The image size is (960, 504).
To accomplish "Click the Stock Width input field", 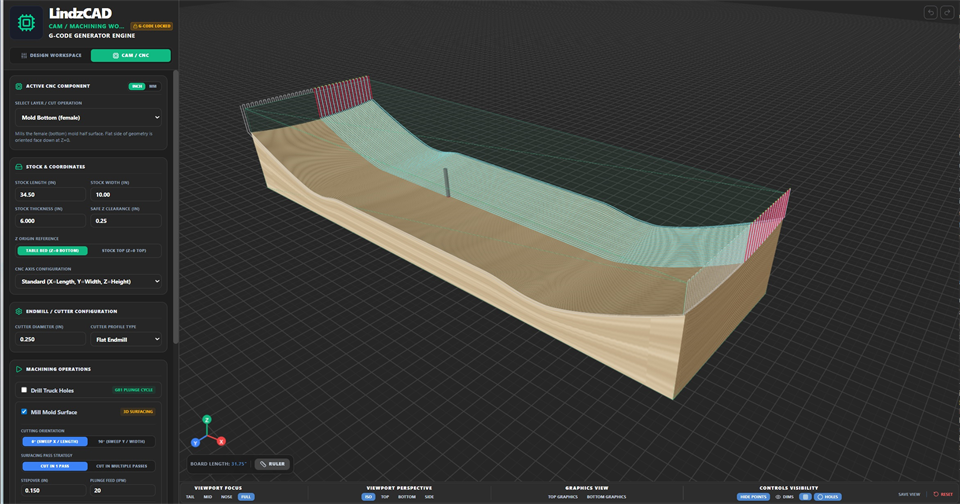I will [126, 195].
